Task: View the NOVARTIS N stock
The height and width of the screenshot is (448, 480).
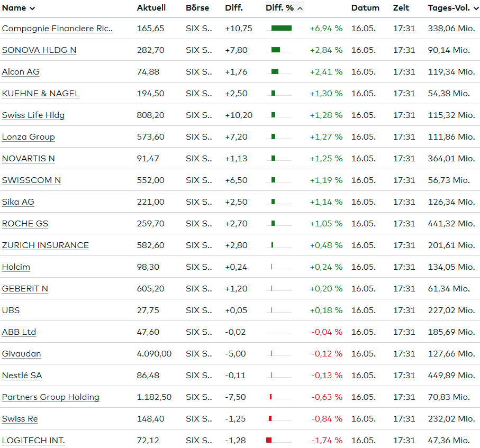Action: [x=28, y=159]
